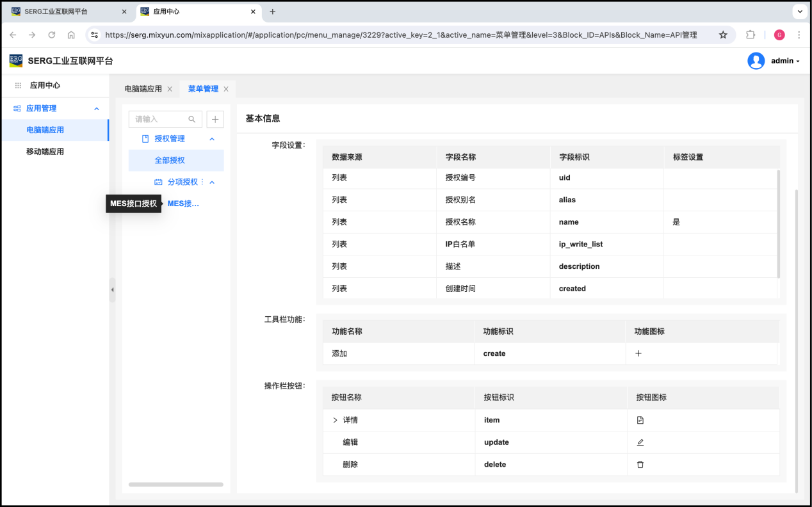Open the browser extensions puzzle icon
Image resolution: width=812 pixels, height=507 pixels.
coord(751,35)
